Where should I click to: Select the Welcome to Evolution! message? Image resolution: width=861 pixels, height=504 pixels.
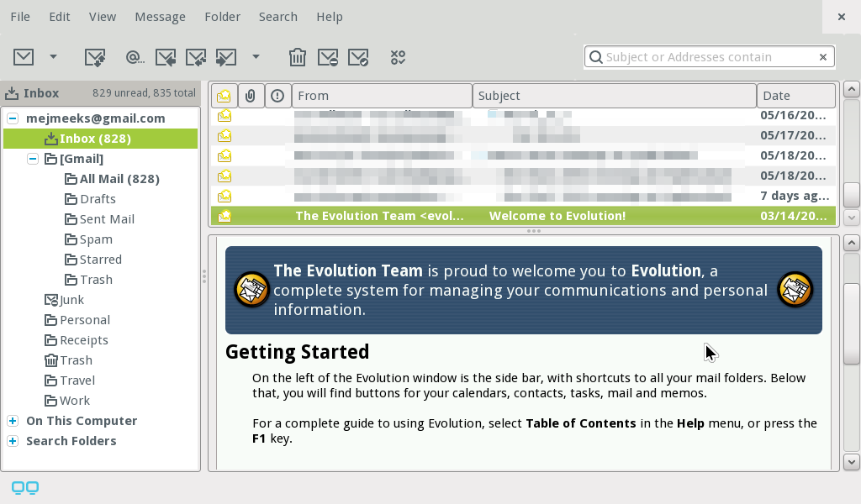(x=523, y=216)
